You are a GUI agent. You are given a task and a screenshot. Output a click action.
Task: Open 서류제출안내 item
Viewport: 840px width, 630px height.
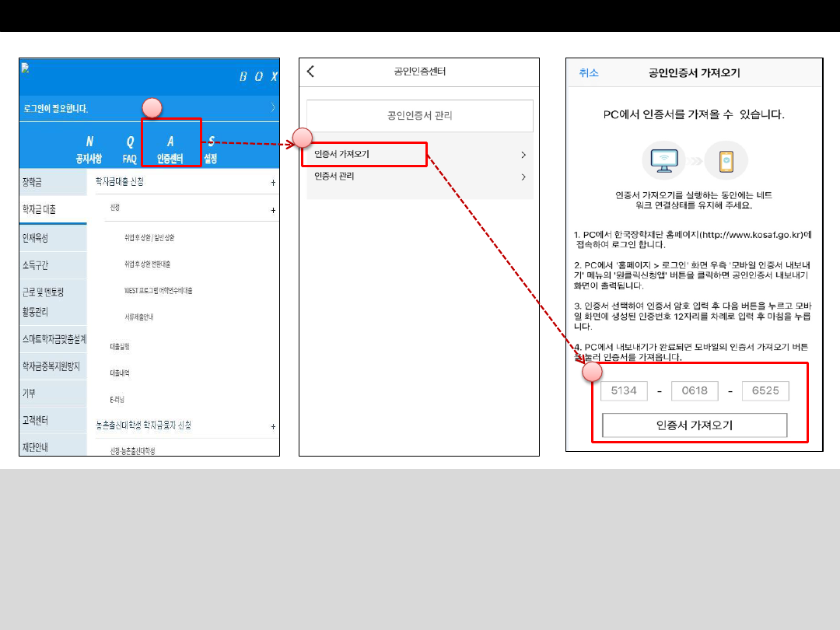(138, 317)
